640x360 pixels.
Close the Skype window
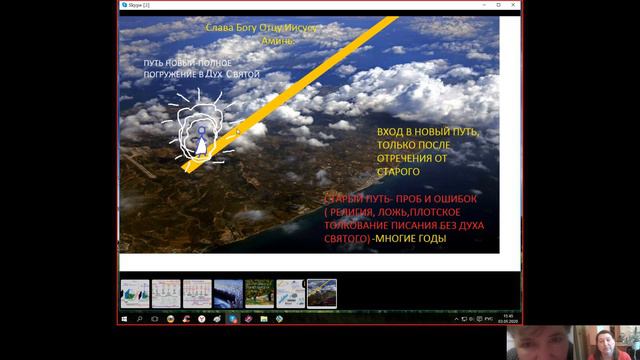(x=513, y=5)
